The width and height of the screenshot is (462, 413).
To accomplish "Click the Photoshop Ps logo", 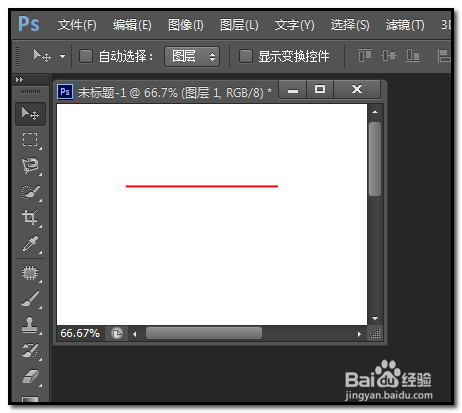I will pyautogui.click(x=29, y=24).
